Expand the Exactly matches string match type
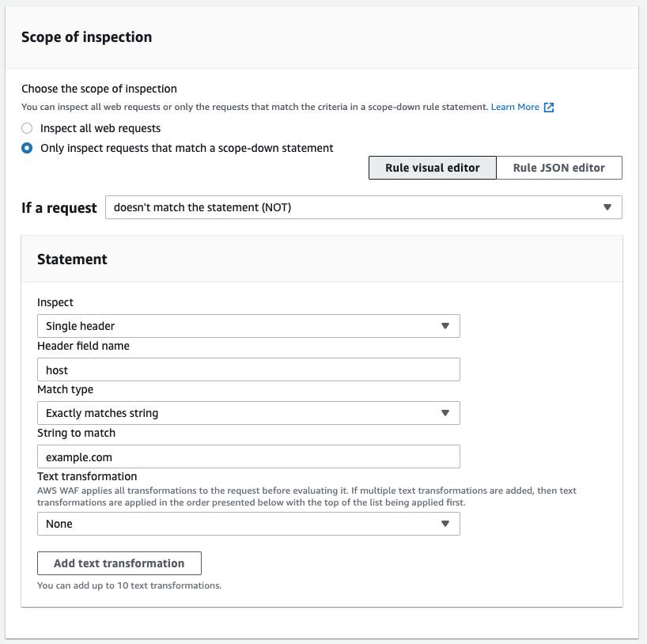The image size is (647, 644). [248, 413]
